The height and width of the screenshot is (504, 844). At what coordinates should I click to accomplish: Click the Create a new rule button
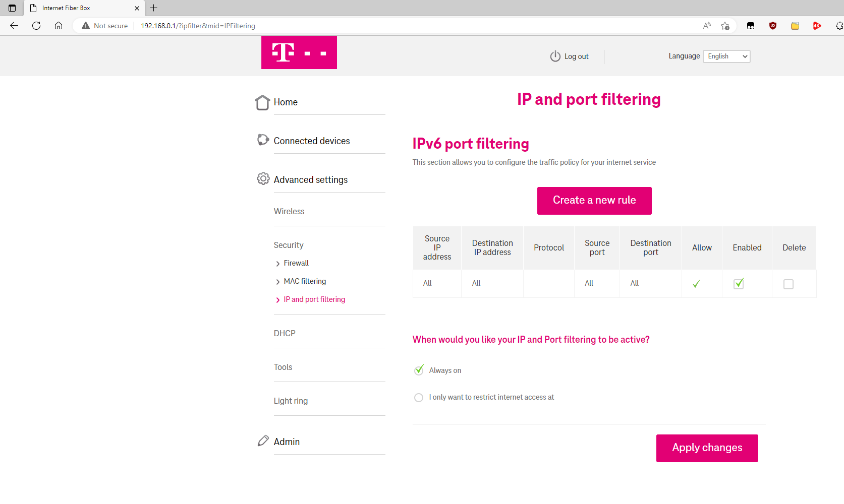[x=594, y=201]
